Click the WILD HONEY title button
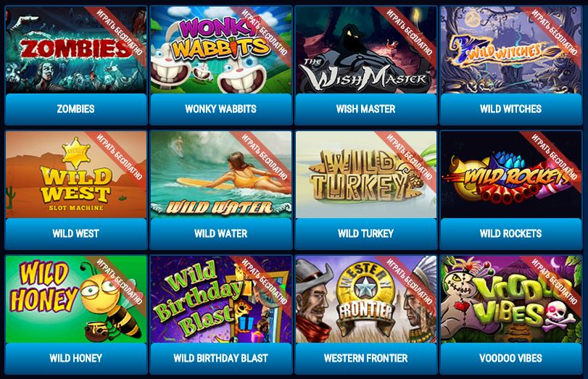Screen dimensions: 588x379 click(76, 358)
